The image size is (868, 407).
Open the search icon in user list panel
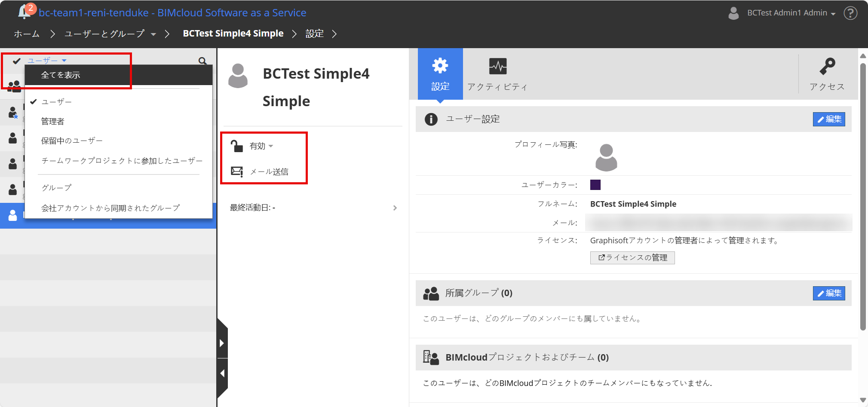pos(202,61)
